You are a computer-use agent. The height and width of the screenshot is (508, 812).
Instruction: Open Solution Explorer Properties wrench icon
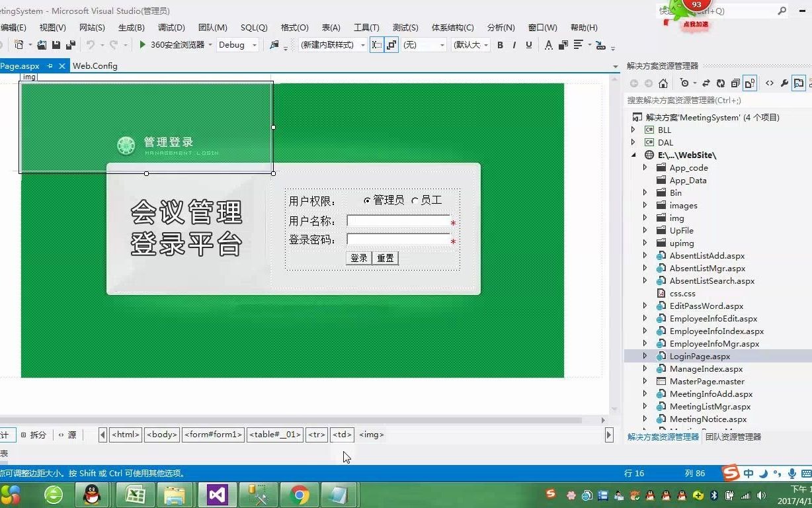(x=784, y=83)
